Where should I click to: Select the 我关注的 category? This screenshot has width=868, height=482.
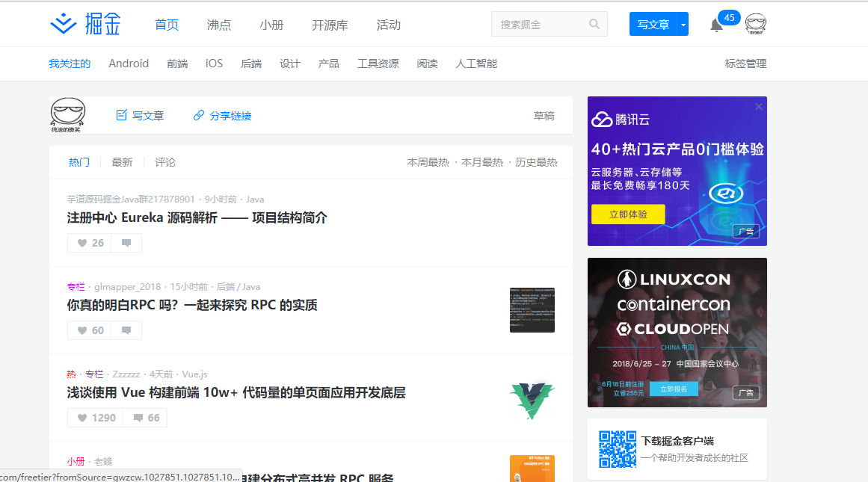70,64
